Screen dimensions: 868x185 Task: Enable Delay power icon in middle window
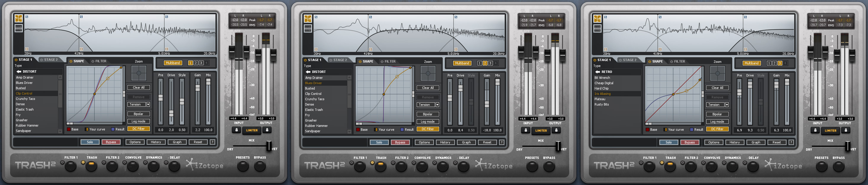coord(455,163)
